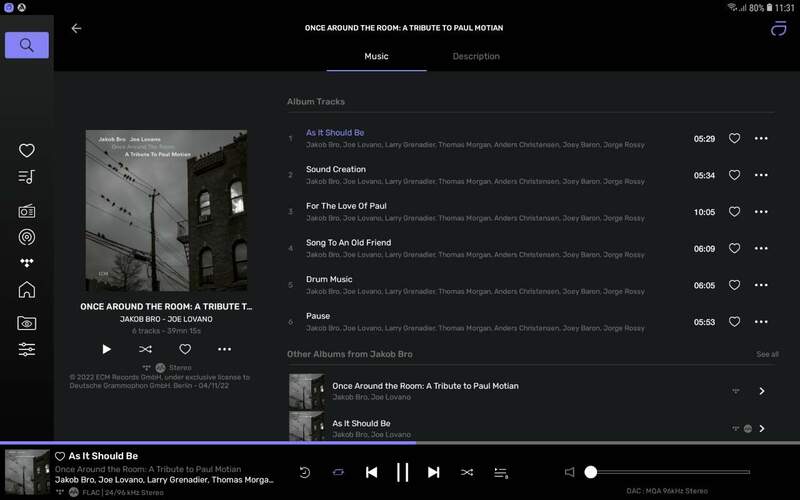The image size is (800, 500).
Task: Open Favorites heart in the sidebar
Action: [x=27, y=151]
